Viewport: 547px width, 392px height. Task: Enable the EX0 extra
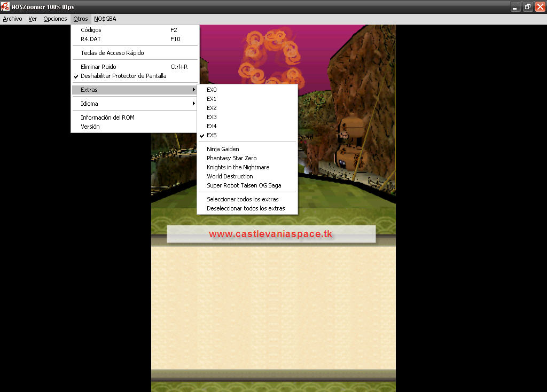[247, 90]
